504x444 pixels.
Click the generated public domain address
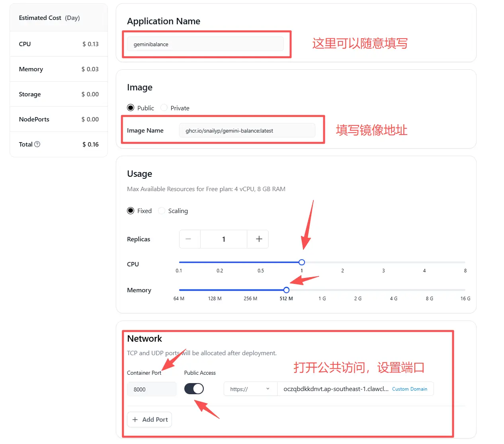click(335, 389)
